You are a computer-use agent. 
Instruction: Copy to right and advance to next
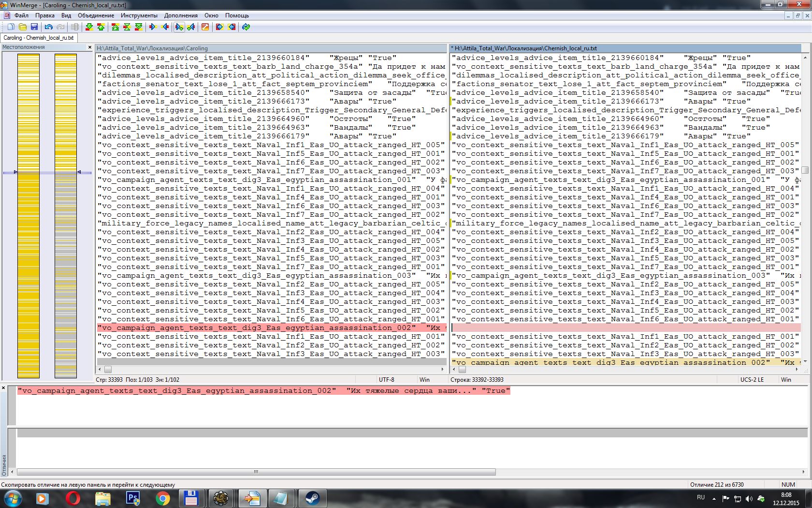click(x=179, y=27)
